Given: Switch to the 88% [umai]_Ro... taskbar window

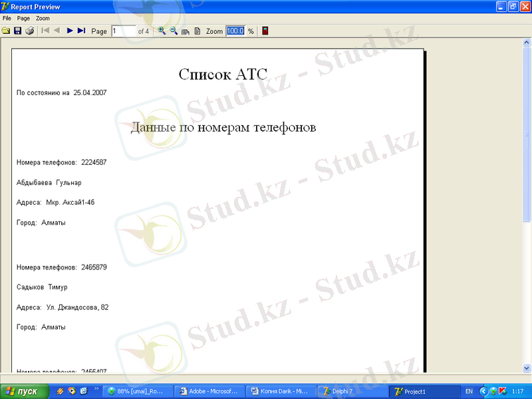Looking at the screenshot, I should 138,392.
